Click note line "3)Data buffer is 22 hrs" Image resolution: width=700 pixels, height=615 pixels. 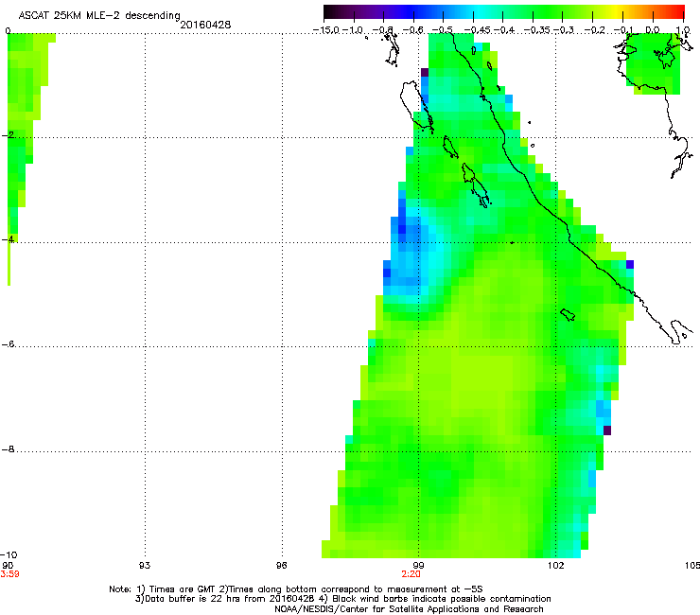pyautogui.click(x=342, y=599)
